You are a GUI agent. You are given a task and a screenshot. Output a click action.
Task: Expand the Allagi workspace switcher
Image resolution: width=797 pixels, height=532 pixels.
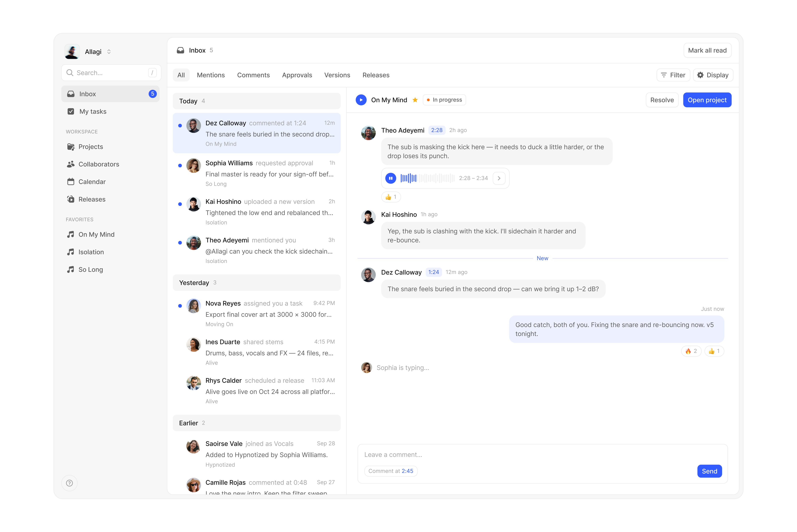pos(109,52)
